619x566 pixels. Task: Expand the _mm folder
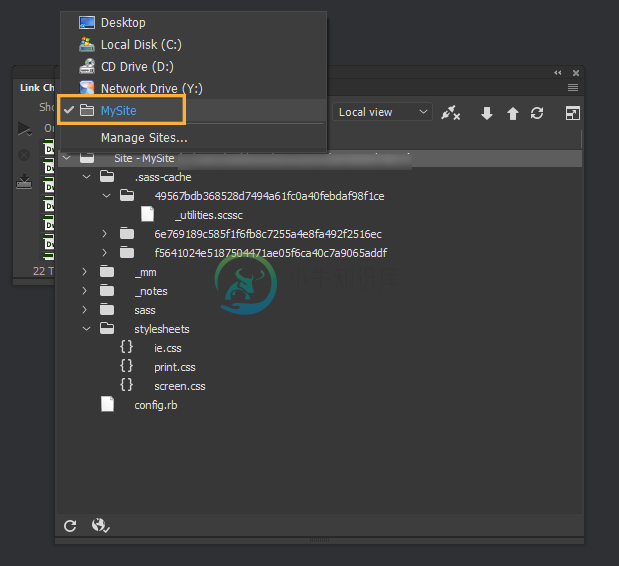[84, 272]
